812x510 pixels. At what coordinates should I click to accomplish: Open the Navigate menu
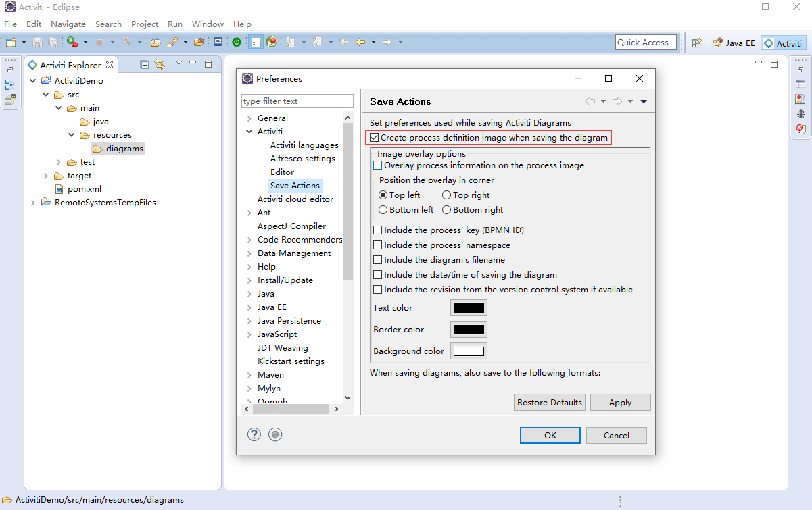click(x=68, y=24)
